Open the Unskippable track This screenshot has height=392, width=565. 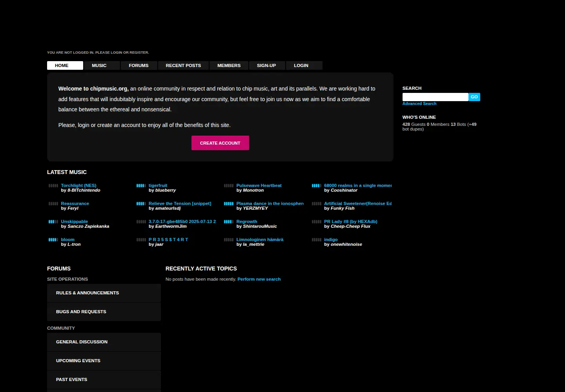tap(74, 222)
